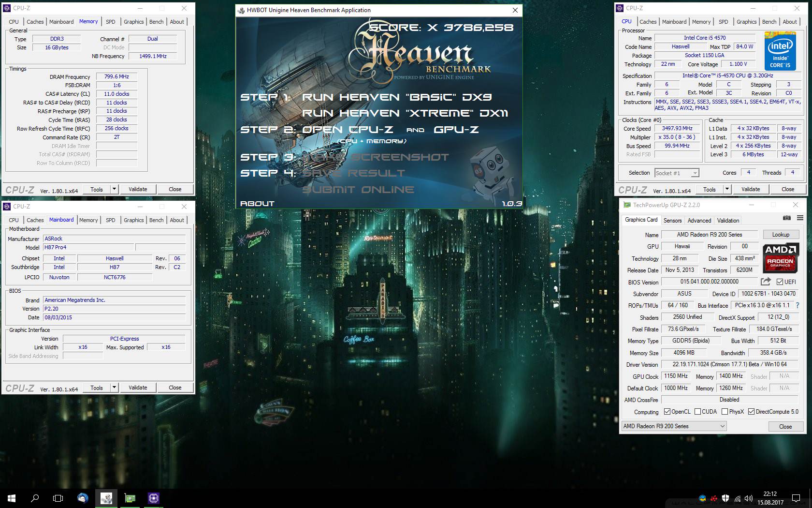
Task: Open Caches tab in CPU-Z CPU window
Action: tap(648, 22)
